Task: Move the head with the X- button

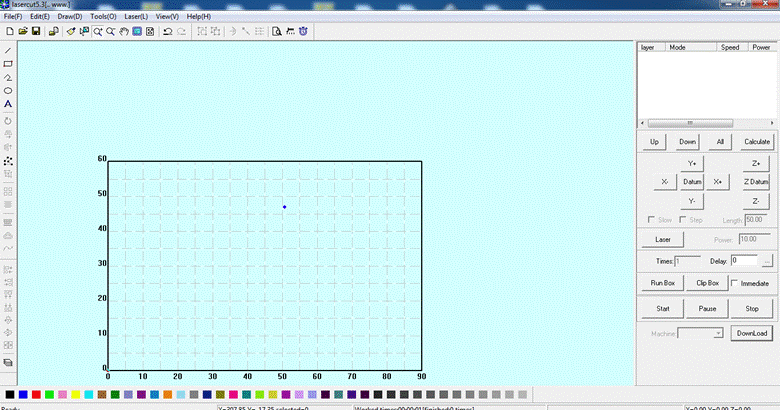Action: tap(665, 182)
